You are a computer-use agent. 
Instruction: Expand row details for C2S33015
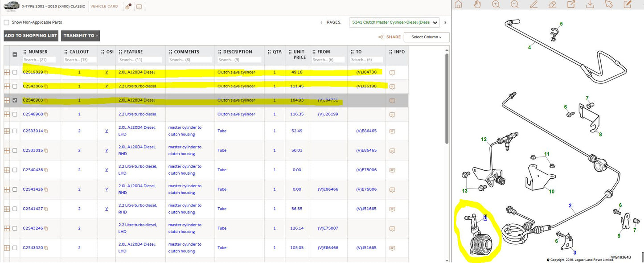click(x=7, y=151)
